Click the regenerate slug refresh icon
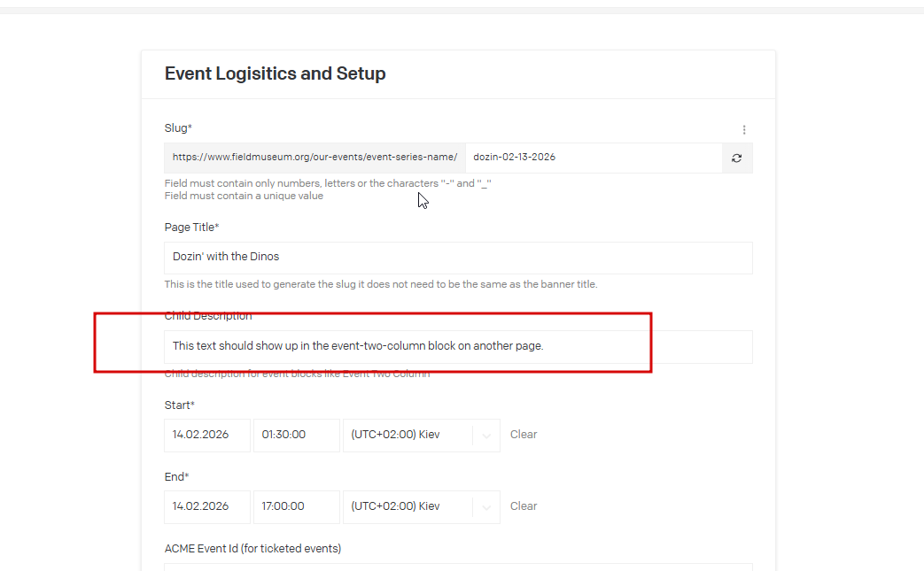 [736, 158]
